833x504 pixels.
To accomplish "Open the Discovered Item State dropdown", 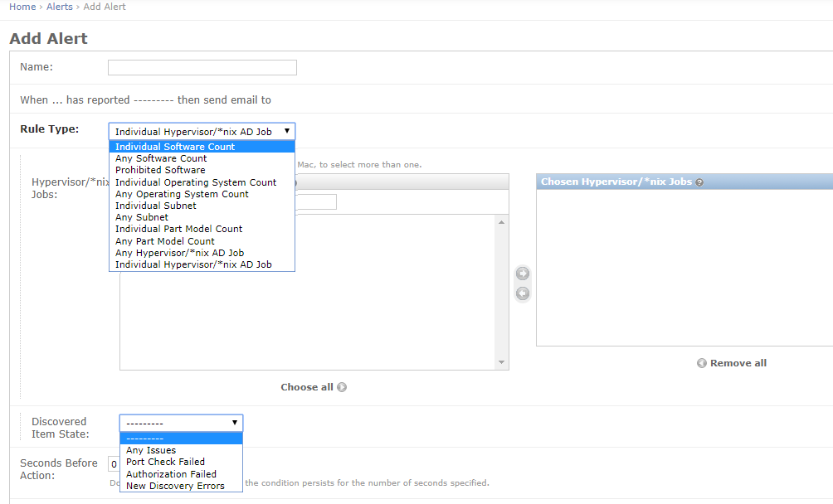I will point(181,423).
